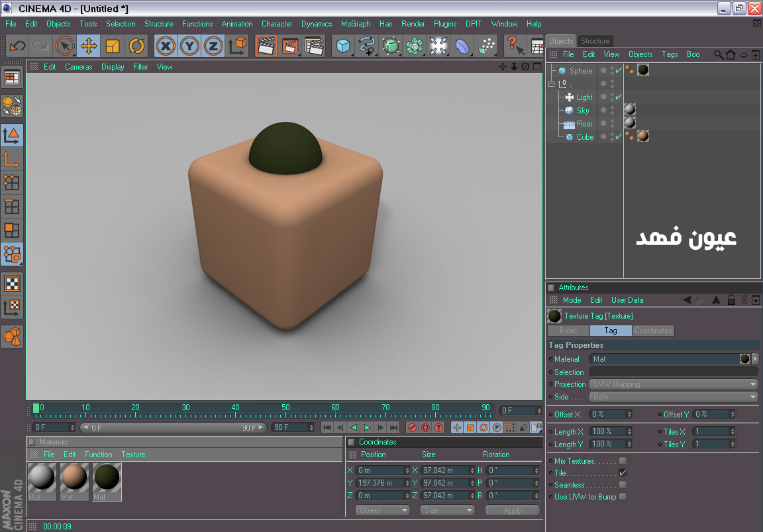Click the Record Keyframe button

point(412,427)
